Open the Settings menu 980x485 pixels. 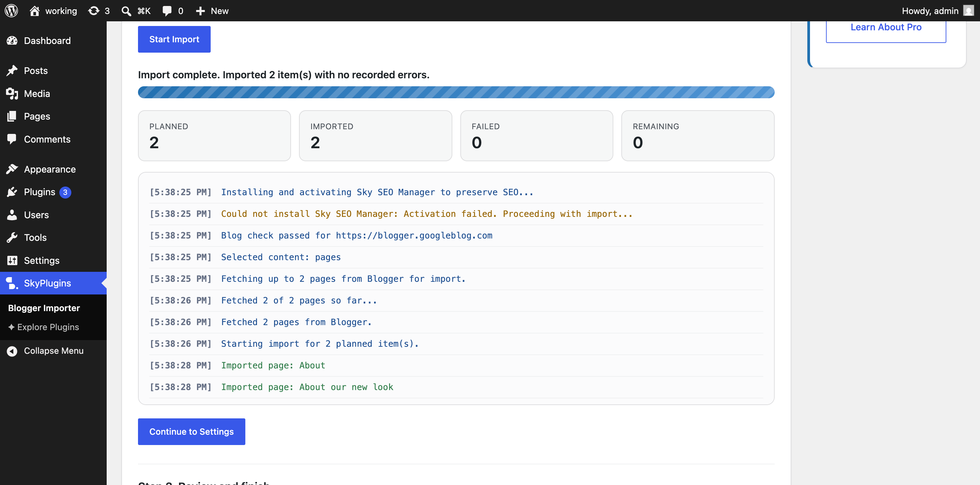(53, 260)
